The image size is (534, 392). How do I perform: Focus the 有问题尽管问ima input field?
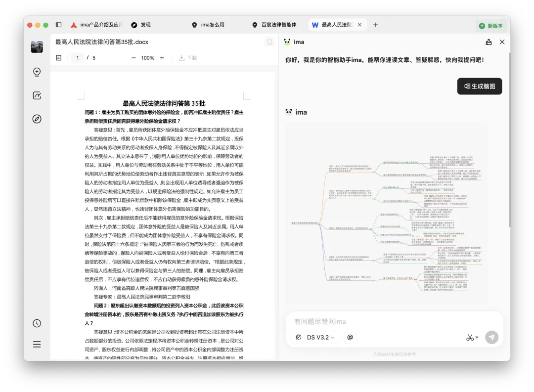[x=394, y=321]
